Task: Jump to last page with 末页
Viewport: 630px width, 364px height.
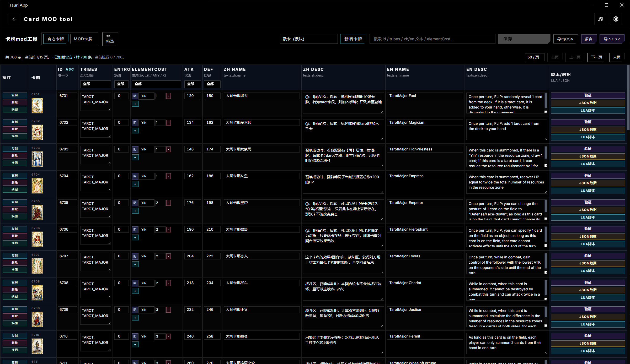Action: point(617,57)
